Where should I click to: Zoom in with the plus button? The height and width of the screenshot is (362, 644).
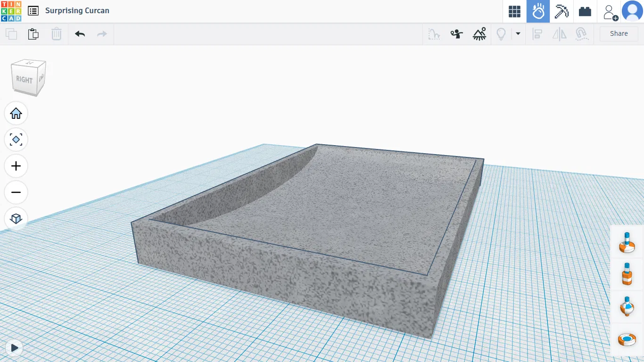16,166
